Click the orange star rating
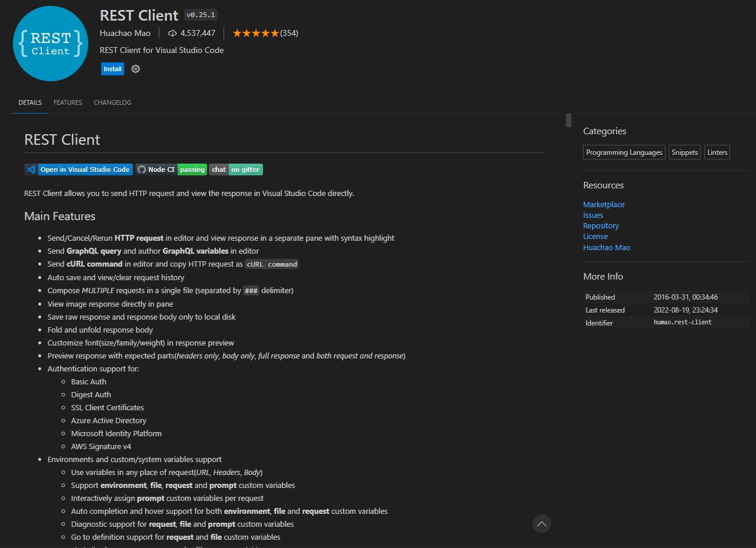This screenshot has width=756, height=548. pos(255,33)
